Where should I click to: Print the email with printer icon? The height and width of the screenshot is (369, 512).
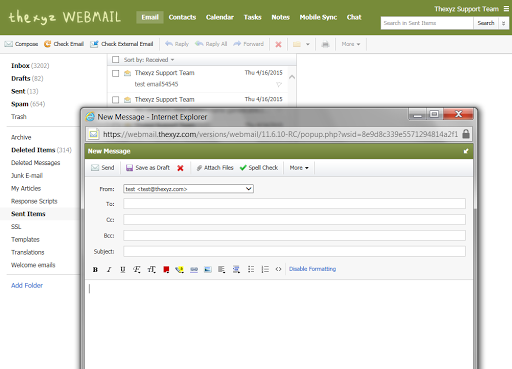[325, 44]
